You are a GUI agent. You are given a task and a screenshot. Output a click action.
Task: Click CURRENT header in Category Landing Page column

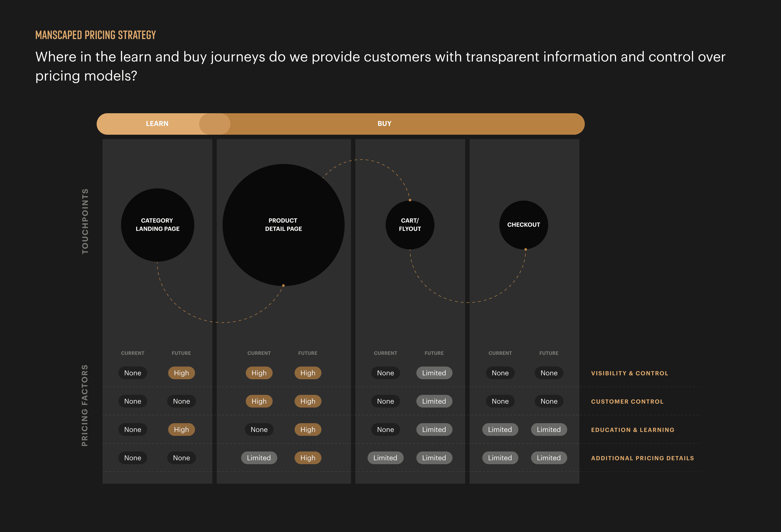(133, 353)
